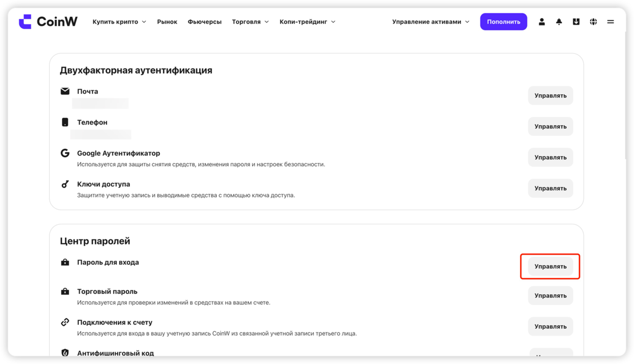
Task: Expand the Управление активами dropdown
Action: 431,21
